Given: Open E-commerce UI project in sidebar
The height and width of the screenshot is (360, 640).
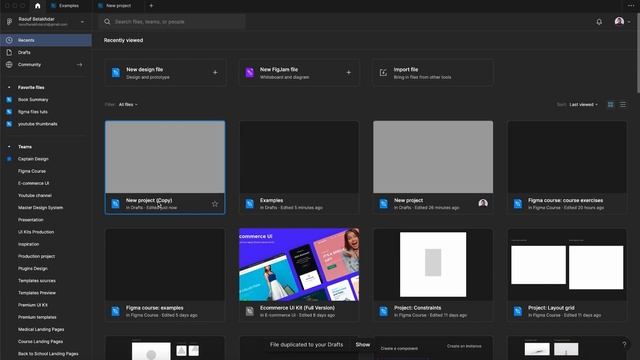Looking at the screenshot, I should [x=33, y=183].
